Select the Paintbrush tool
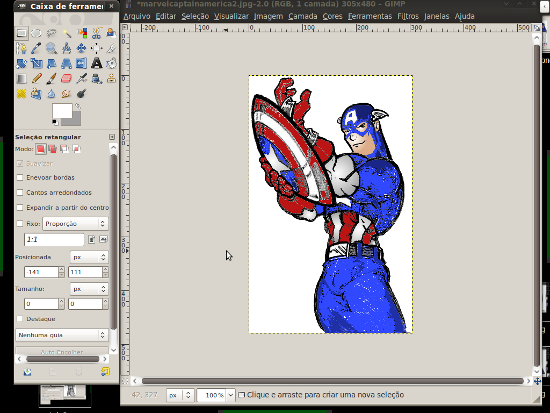 click(x=52, y=78)
